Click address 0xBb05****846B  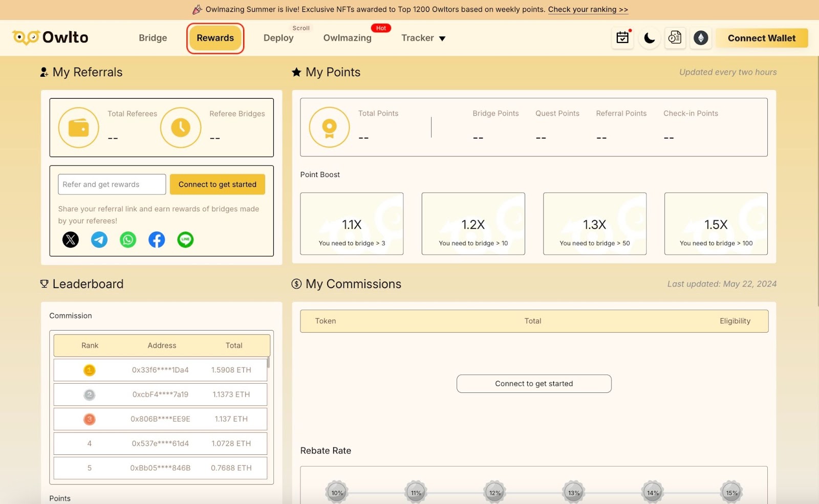tap(160, 468)
